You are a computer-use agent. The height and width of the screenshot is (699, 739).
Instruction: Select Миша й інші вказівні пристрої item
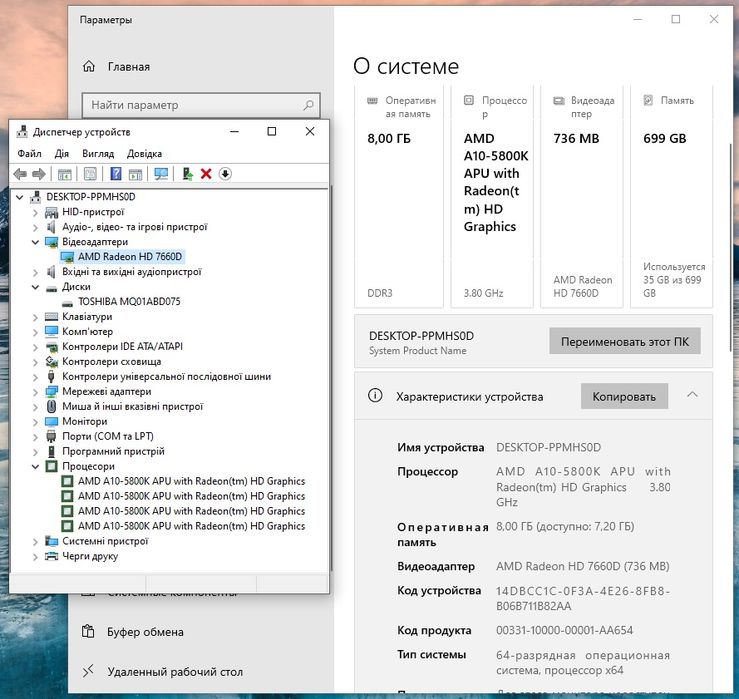[132, 407]
